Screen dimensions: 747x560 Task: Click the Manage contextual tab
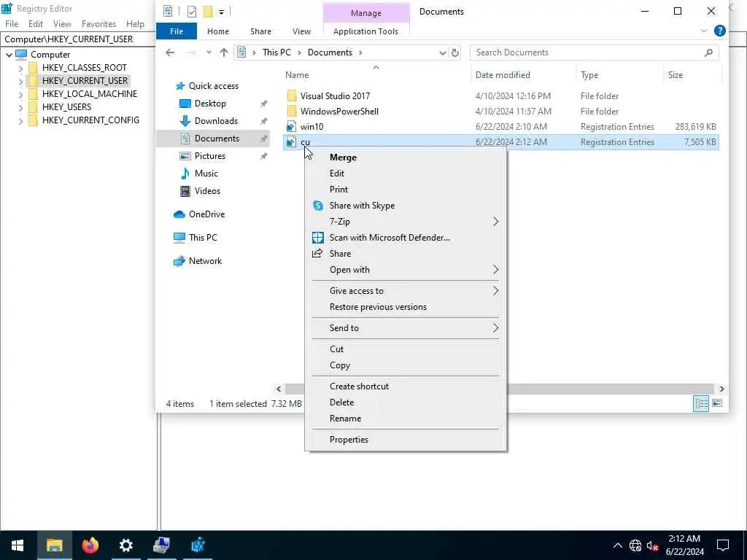tap(366, 13)
